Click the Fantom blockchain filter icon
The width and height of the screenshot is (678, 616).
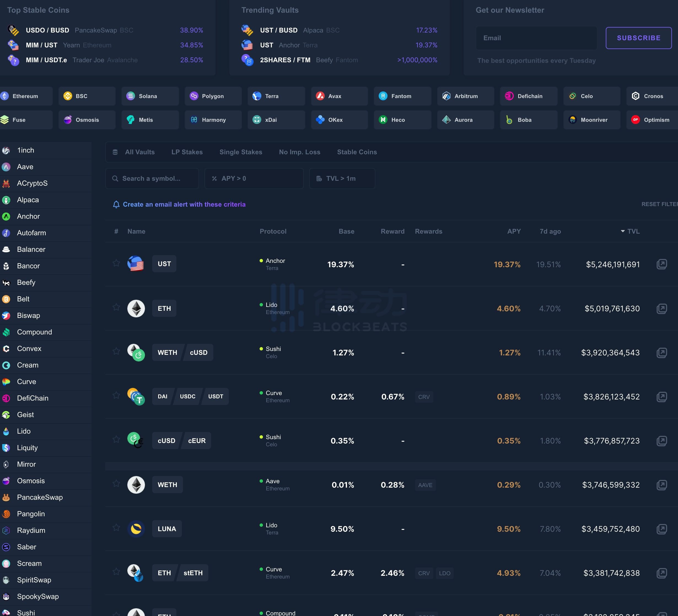383,96
